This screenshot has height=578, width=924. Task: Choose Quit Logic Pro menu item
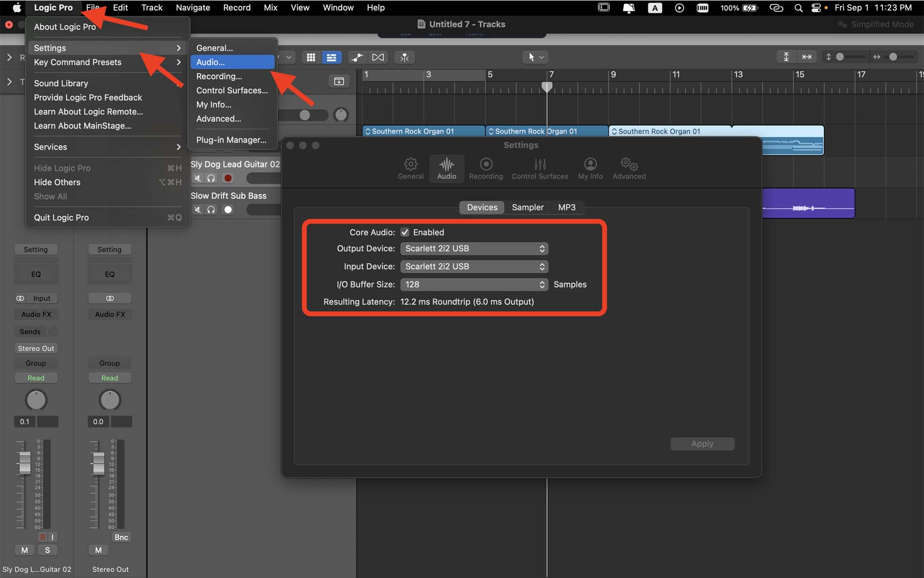click(x=107, y=218)
